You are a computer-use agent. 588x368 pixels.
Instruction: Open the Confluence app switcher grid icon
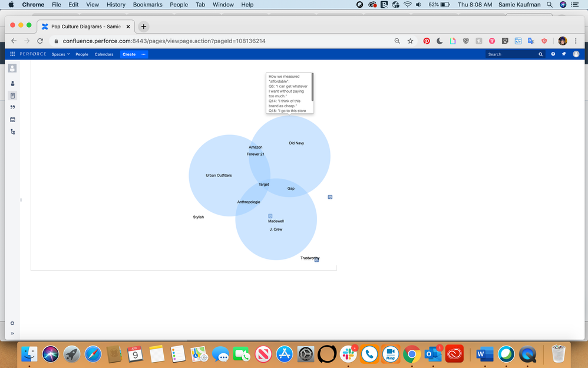coord(12,54)
